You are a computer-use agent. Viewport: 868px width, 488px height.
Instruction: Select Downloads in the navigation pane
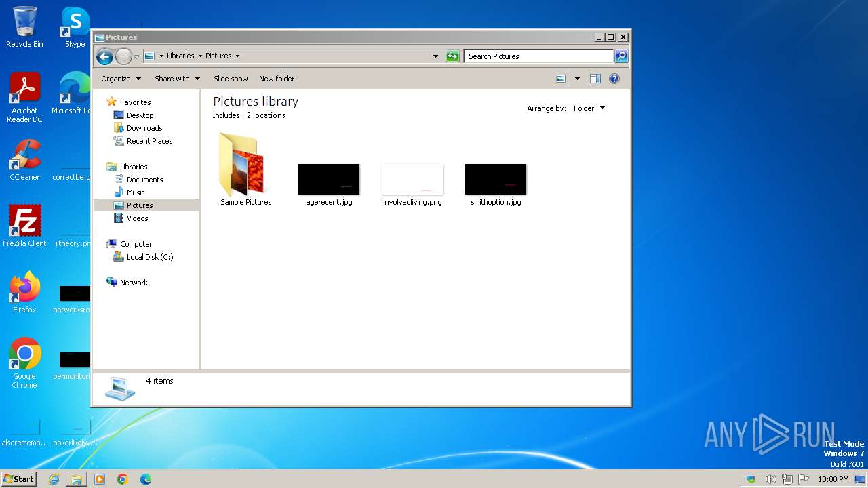pyautogui.click(x=144, y=128)
